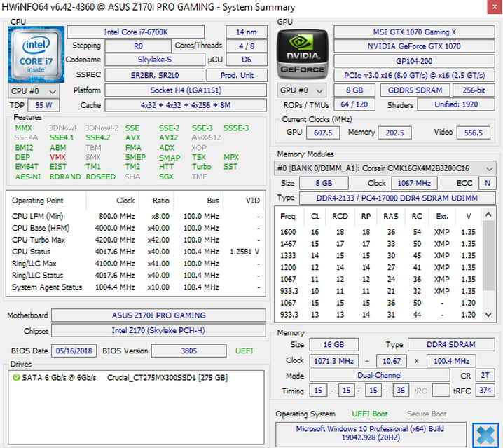Click the Windows 10 Professional OS field
The height and width of the screenshot is (448, 503).
371,433
